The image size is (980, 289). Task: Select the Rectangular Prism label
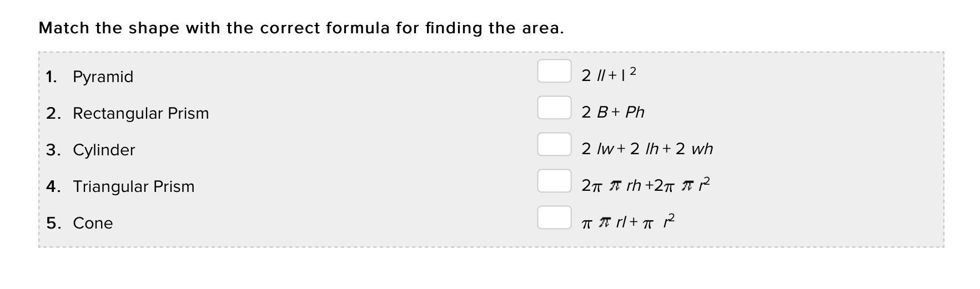(140, 113)
